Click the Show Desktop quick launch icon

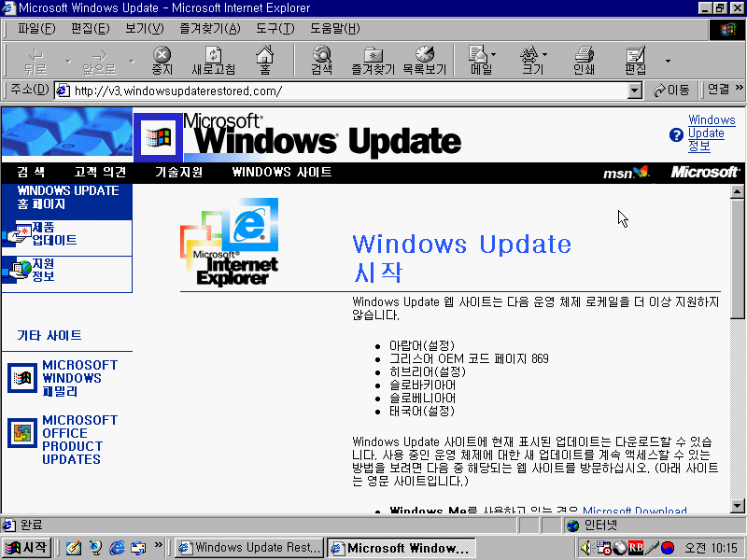(x=74, y=548)
